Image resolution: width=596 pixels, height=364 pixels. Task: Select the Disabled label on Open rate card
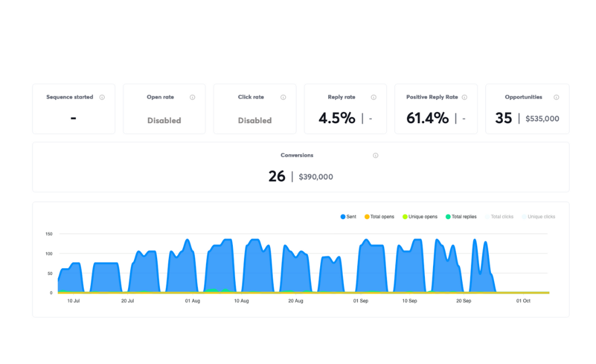[x=164, y=120]
